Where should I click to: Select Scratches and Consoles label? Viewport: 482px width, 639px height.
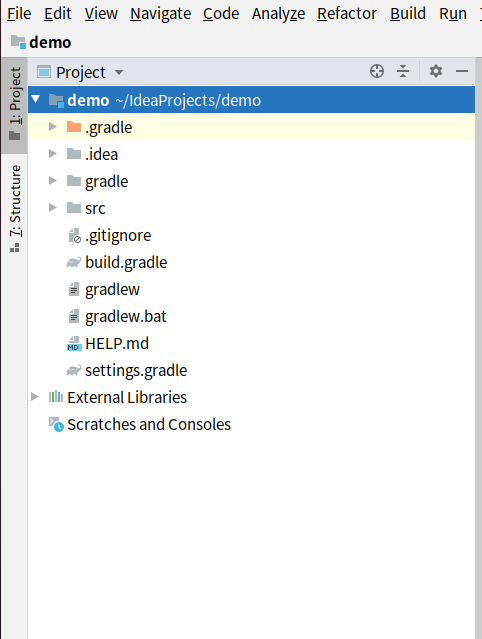click(x=149, y=424)
